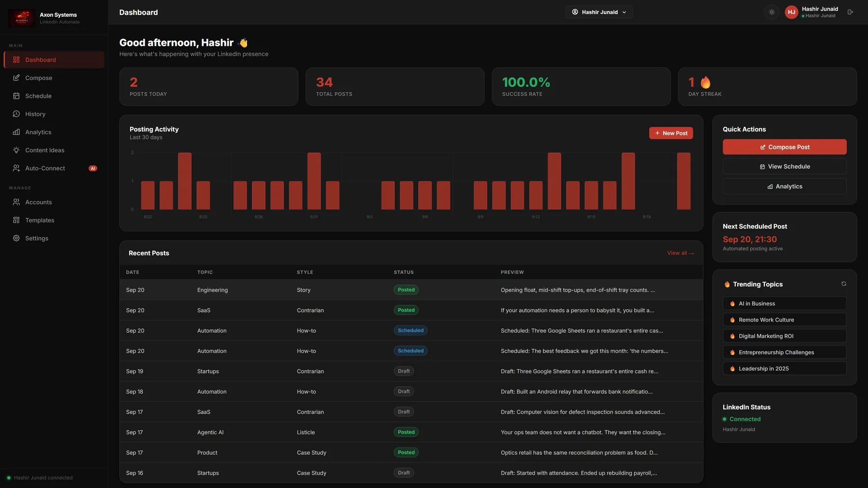This screenshot has width=868, height=488.
Task: Click the Auto-Connect people icon
Action: point(16,168)
